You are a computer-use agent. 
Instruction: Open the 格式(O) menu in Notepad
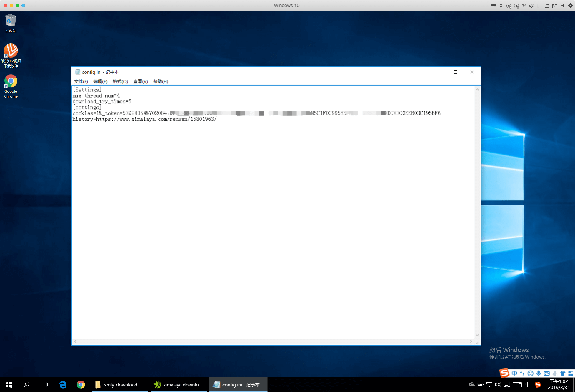point(120,81)
